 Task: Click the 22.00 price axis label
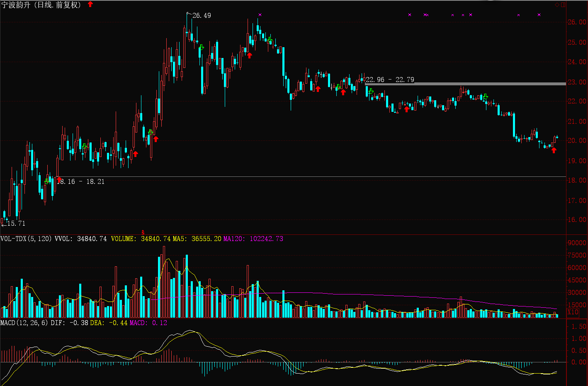coord(577,101)
